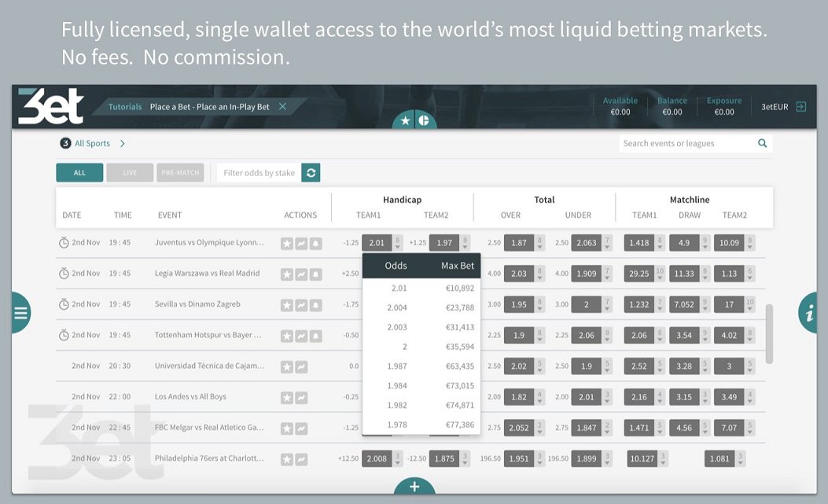This screenshot has height=504, width=828.
Task: Pick Tottenham draw odds 3.54
Action: pos(684,335)
